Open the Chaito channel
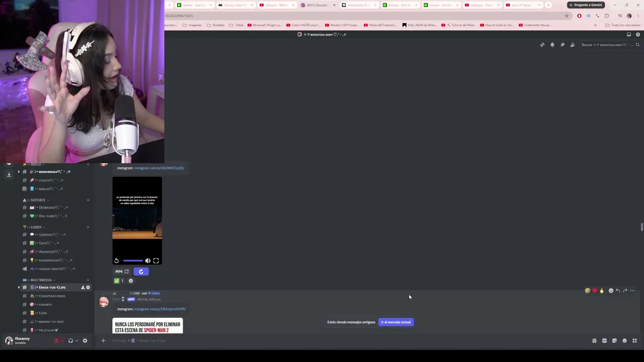 [55, 180]
